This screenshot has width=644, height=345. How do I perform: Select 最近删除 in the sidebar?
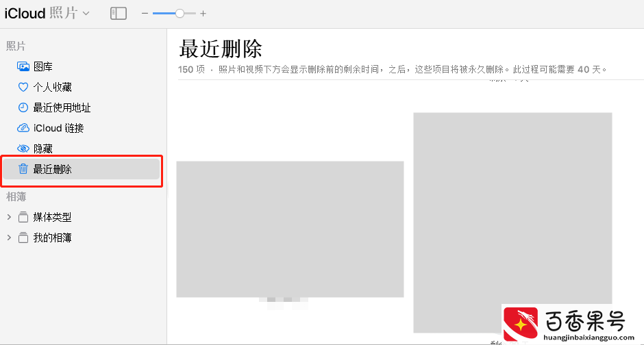82,169
